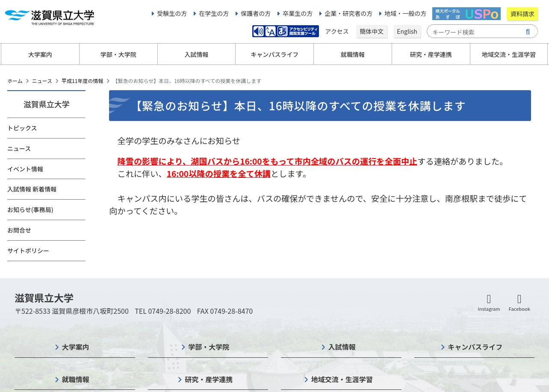Screen dimensions: 549x392
Task: Open 地域交流・生涯学習 main menu
Action: (509, 54)
